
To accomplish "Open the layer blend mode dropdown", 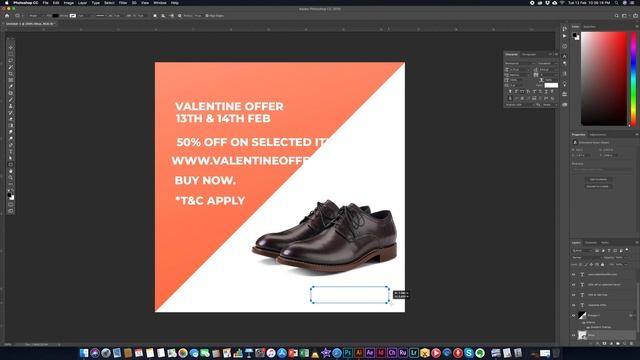I will [x=587, y=258].
